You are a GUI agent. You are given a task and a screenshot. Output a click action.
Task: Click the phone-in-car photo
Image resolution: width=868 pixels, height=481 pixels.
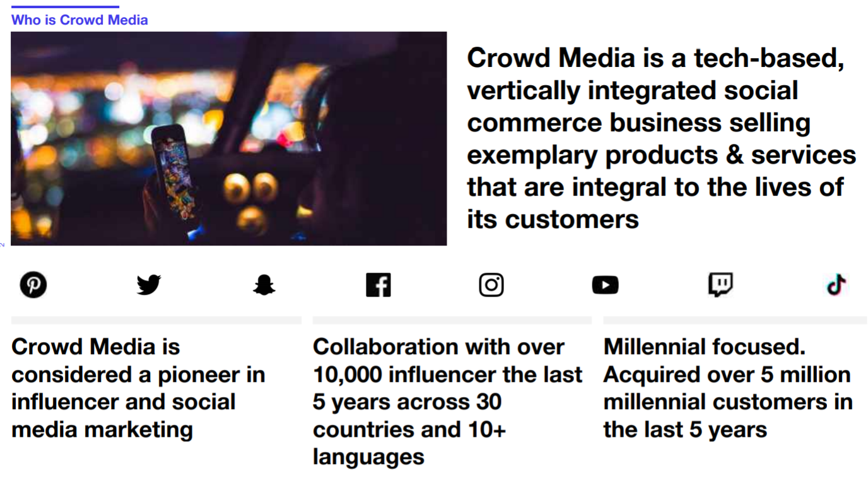tap(229, 138)
